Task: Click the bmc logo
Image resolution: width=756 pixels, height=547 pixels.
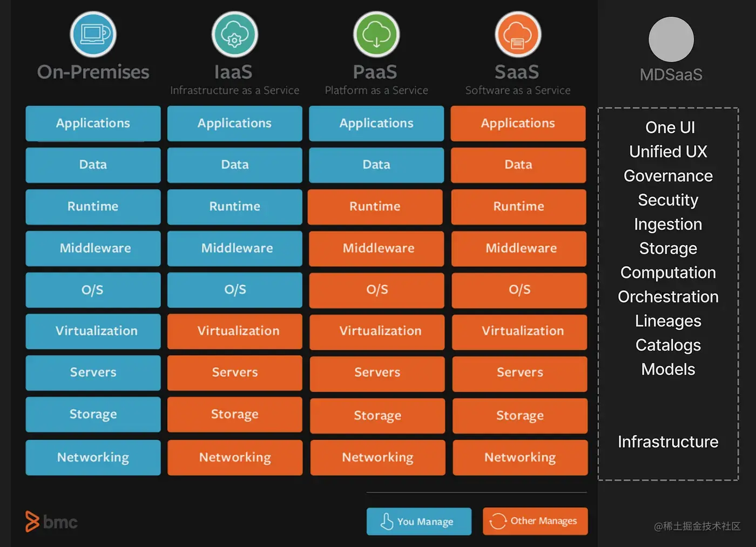Action: [51, 522]
